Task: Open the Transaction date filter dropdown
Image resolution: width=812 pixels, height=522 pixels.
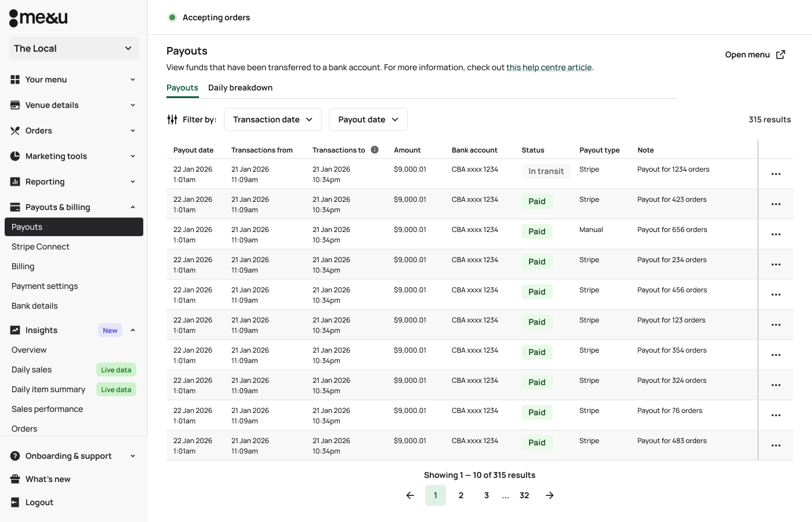Action: point(273,119)
